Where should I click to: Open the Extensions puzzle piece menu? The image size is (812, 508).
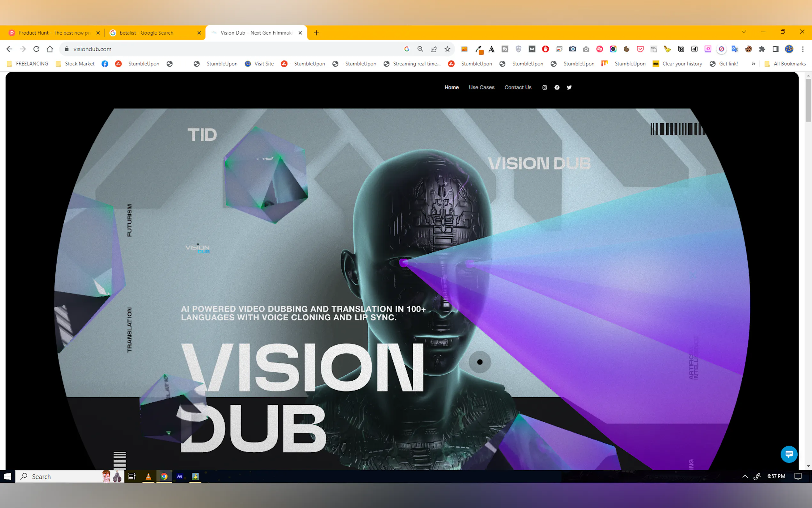(x=762, y=49)
